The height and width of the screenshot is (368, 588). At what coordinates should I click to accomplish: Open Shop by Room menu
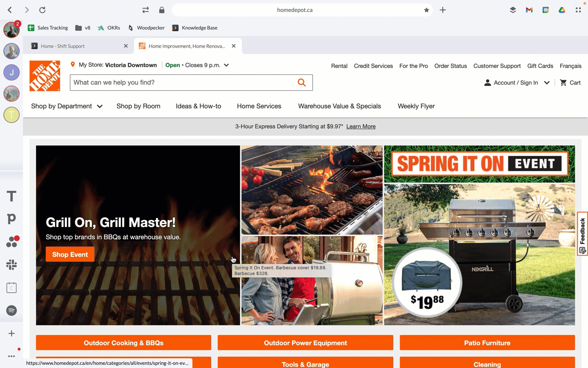point(138,106)
